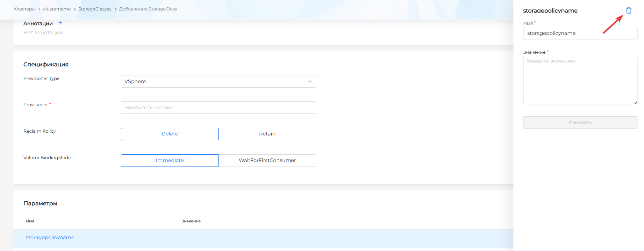Click the Значение column header
The image size is (644, 251).
click(191, 221)
